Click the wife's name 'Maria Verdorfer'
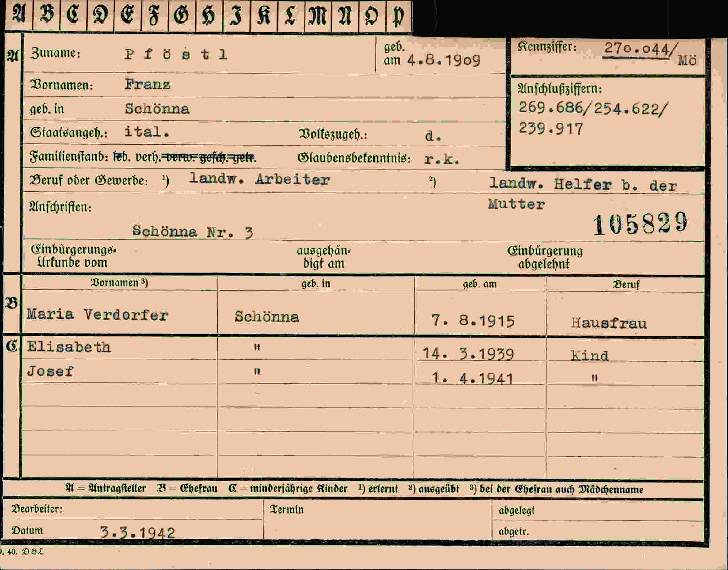Screen dimensions: 728x570 coord(97,314)
